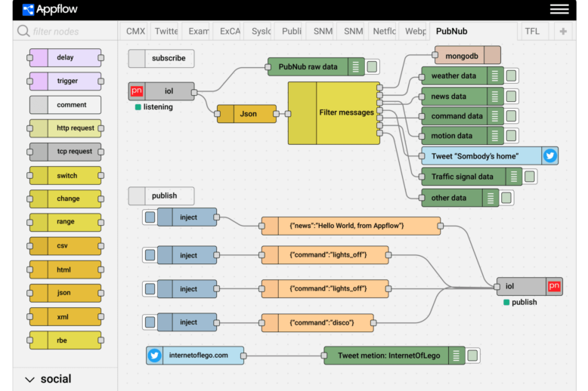This screenshot has width=588, height=391.
Task: Click list icon on PubNub raw data node
Action: click(356, 67)
